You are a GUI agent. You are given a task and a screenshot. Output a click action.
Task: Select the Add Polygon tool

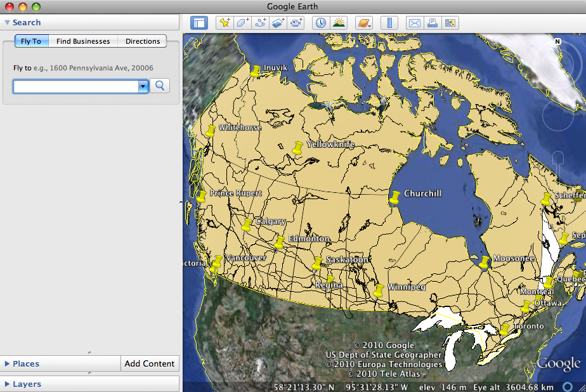click(242, 22)
